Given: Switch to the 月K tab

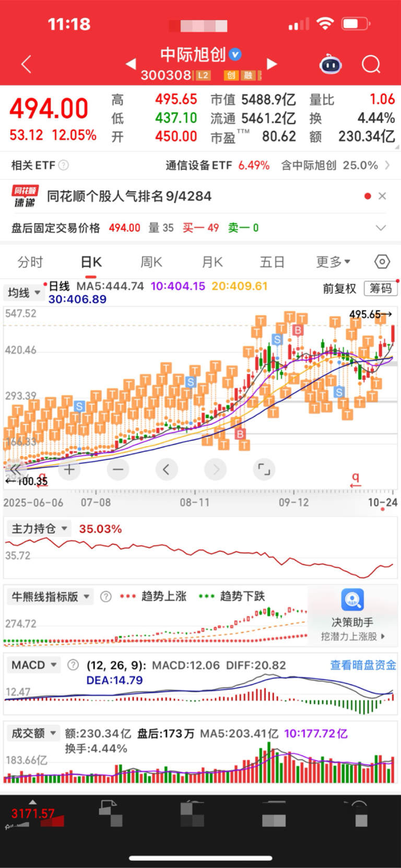Looking at the screenshot, I should [x=213, y=262].
